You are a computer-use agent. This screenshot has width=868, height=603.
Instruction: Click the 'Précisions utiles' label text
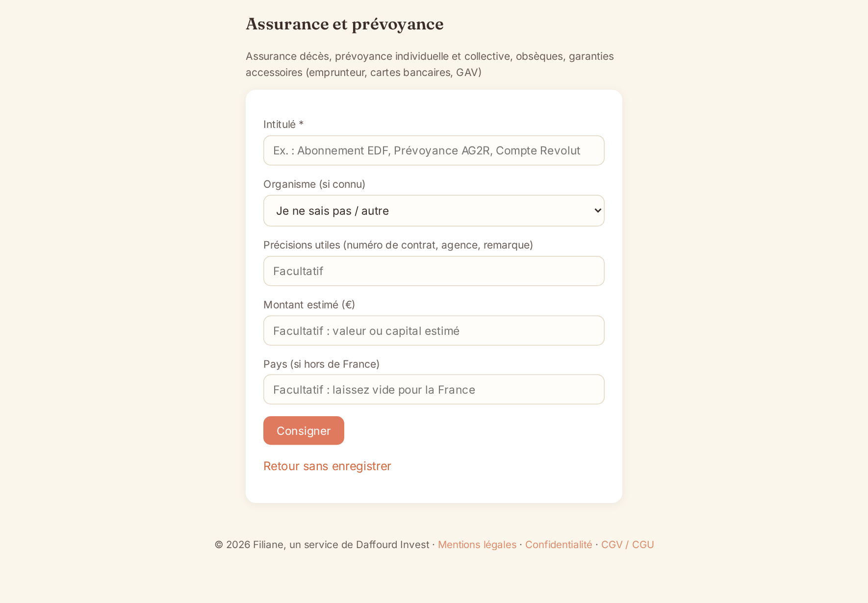coord(302,245)
